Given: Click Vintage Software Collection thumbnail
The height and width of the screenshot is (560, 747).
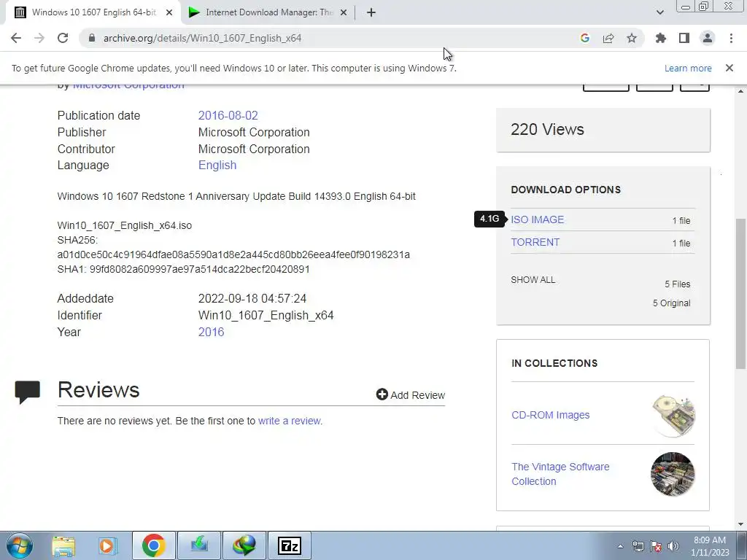Looking at the screenshot, I should [673, 474].
